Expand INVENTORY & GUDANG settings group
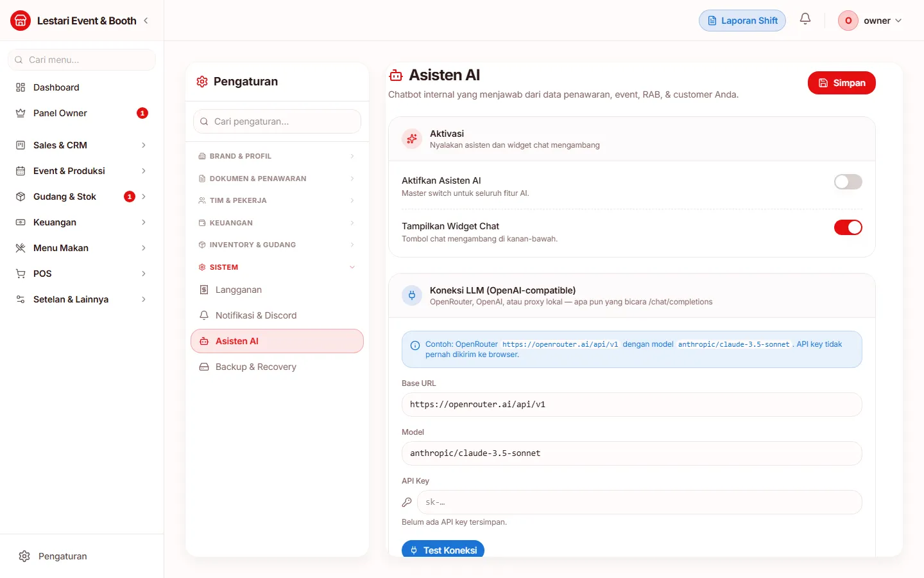 click(x=277, y=245)
